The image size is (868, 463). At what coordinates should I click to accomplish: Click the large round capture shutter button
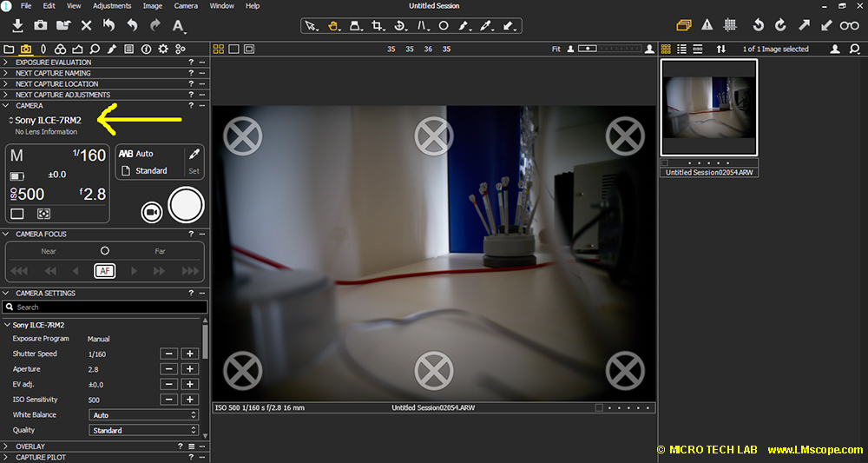pyautogui.click(x=186, y=204)
